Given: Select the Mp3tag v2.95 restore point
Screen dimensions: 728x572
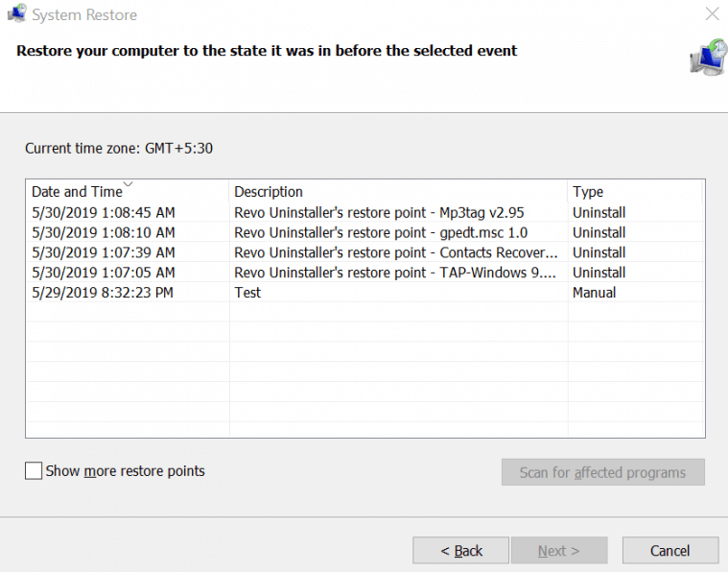Looking at the screenshot, I should click(x=379, y=212).
